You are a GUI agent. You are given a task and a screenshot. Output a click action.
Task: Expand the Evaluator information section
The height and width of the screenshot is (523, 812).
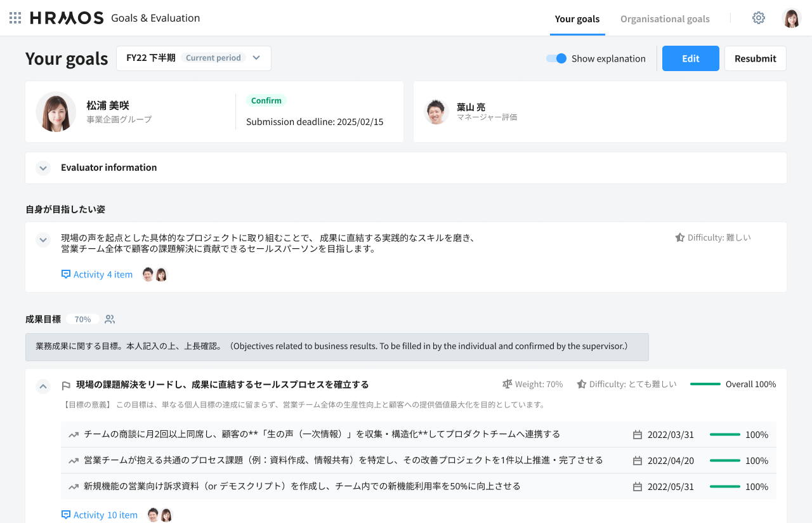(x=43, y=168)
